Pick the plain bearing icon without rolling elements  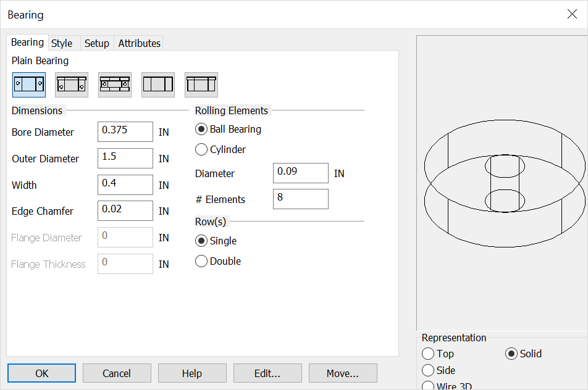(158, 83)
